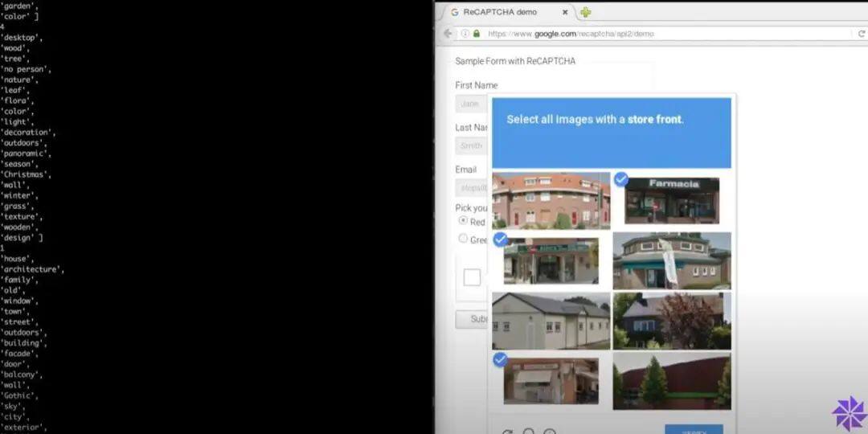Select the round building with banner image
This screenshot has width=868, height=434.
point(671,260)
